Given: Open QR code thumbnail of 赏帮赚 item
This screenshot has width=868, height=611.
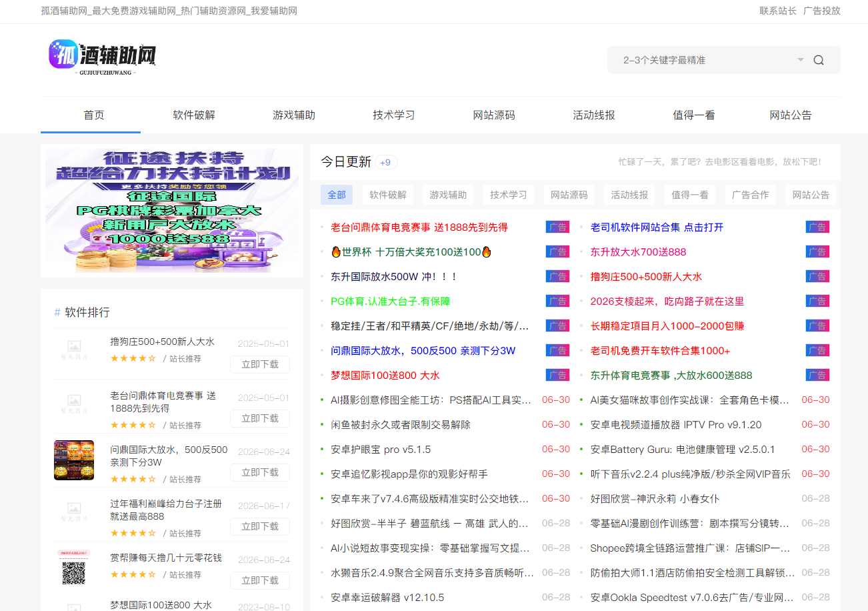Looking at the screenshot, I should [74, 568].
